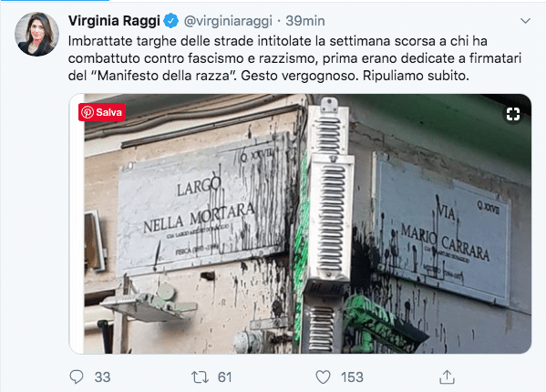Expand photo with the fullscreen corner icon
This screenshot has width=546, height=392.
(513, 114)
